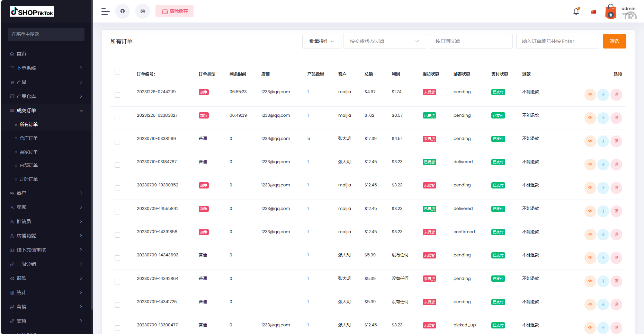Toggle the select-all checkbox in table header
644x334 pixels.
[117, 72]
